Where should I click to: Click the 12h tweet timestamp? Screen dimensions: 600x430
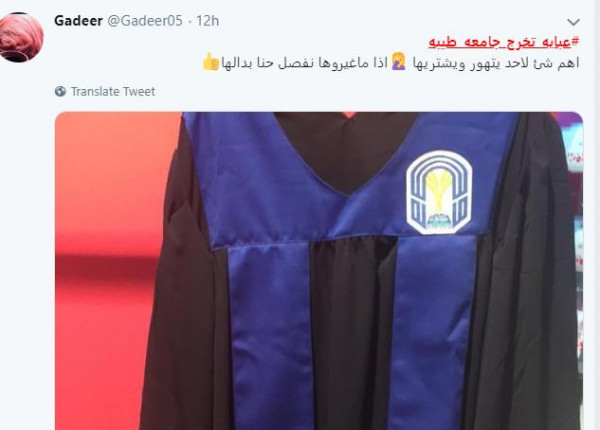[x=208, y=21]
